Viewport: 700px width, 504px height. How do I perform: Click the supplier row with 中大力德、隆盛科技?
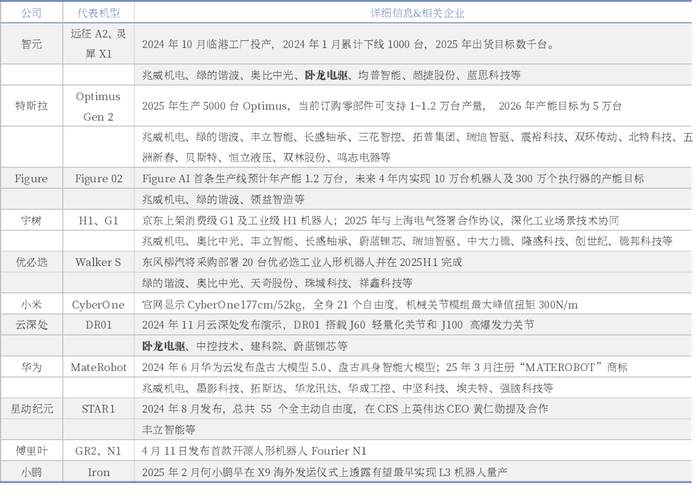tap(412, 241)
